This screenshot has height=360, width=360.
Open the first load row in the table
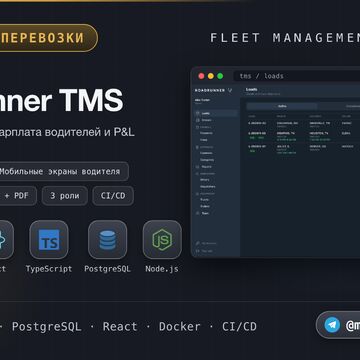pos(303,124)
